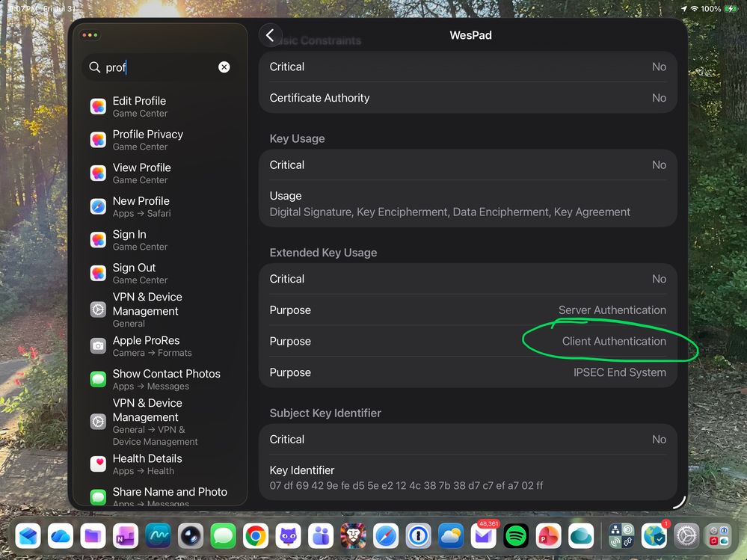This screenshot has height=560, width=747.
Task: Open the teal scribble app in dock
Action: tap(158, 536)
